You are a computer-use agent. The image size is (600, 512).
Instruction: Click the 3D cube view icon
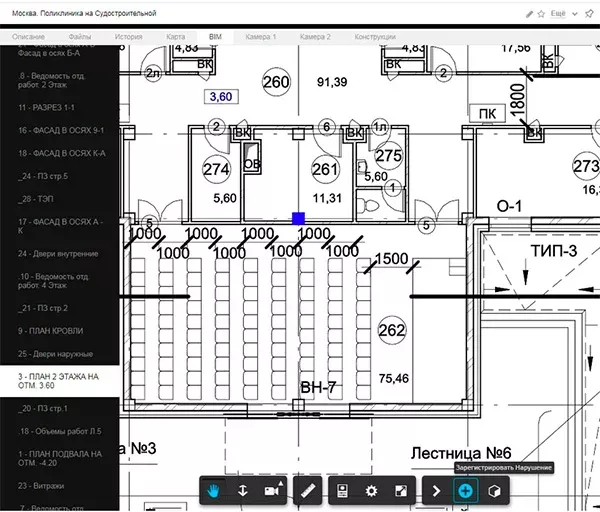(x=494, y=491)
